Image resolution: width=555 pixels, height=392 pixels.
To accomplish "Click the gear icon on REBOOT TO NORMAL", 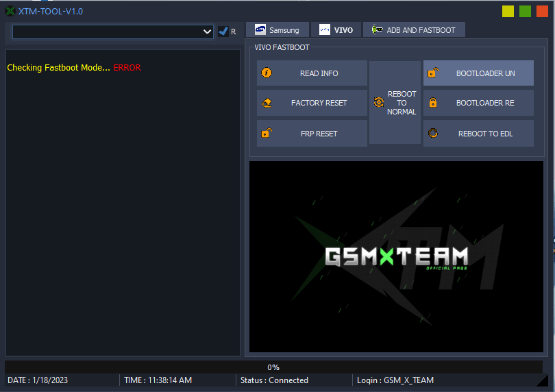I will click(x=378, y=102).
